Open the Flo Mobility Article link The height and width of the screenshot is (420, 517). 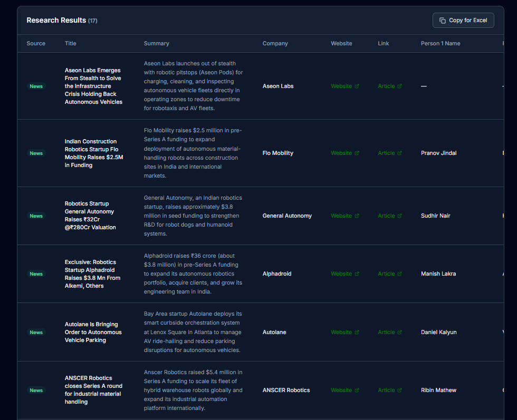390,153
